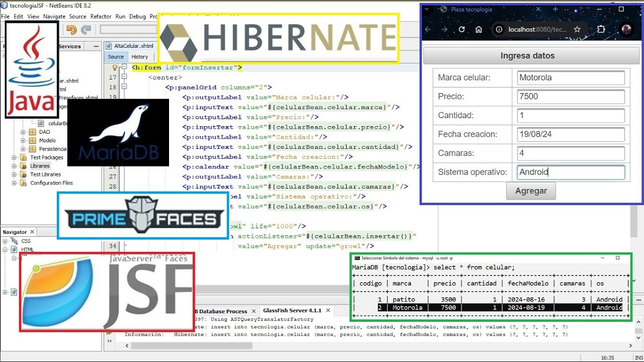Viewport: 644px width, 362px height.
Task: Switch to the History editor view
Action: point(140,57)
